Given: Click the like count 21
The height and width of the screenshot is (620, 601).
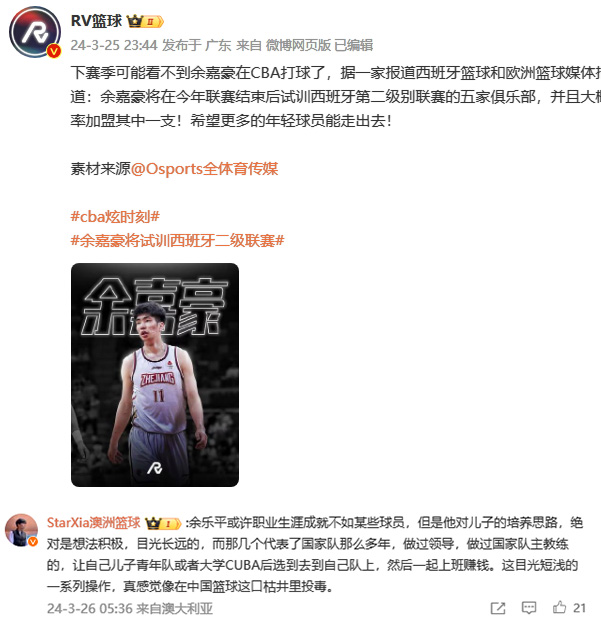Looking at the screenshot, I should 579,608.
